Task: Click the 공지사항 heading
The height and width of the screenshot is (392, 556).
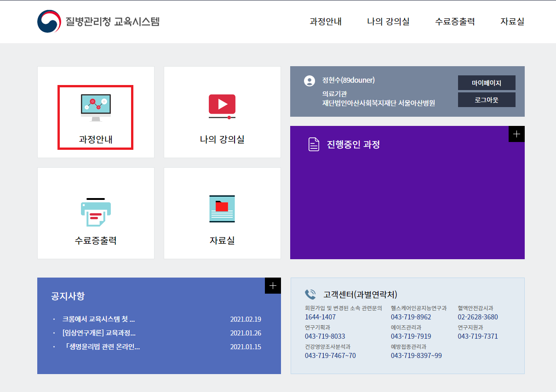Action: (x=68, y=296)
